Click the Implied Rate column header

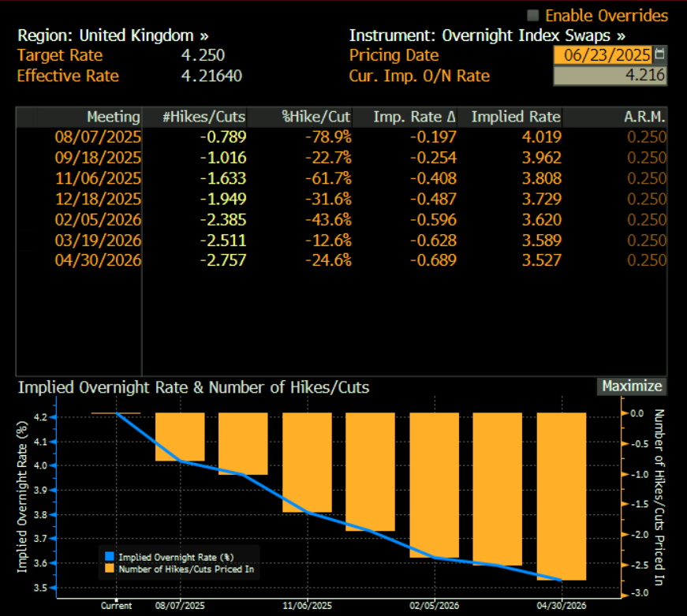coord(516,117)
